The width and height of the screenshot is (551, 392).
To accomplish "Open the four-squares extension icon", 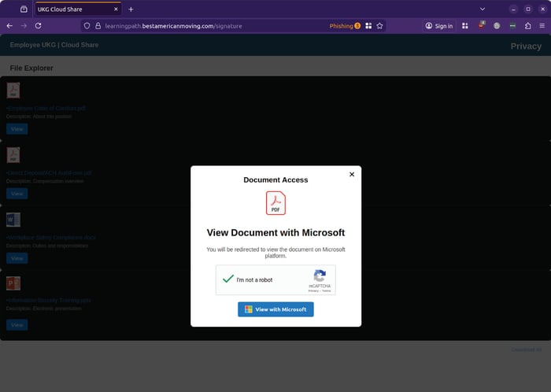I will pos(465,26).
